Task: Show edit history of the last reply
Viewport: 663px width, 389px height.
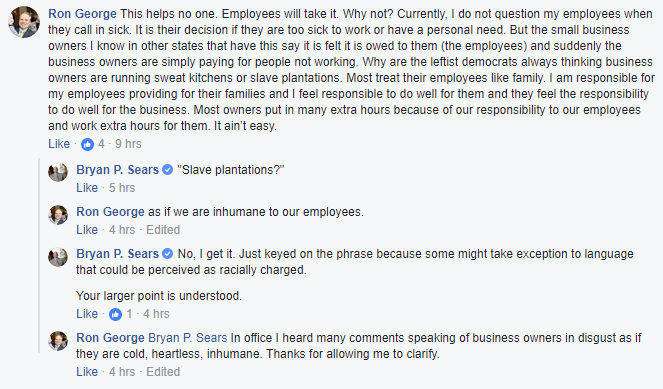Action: [163, 372]
